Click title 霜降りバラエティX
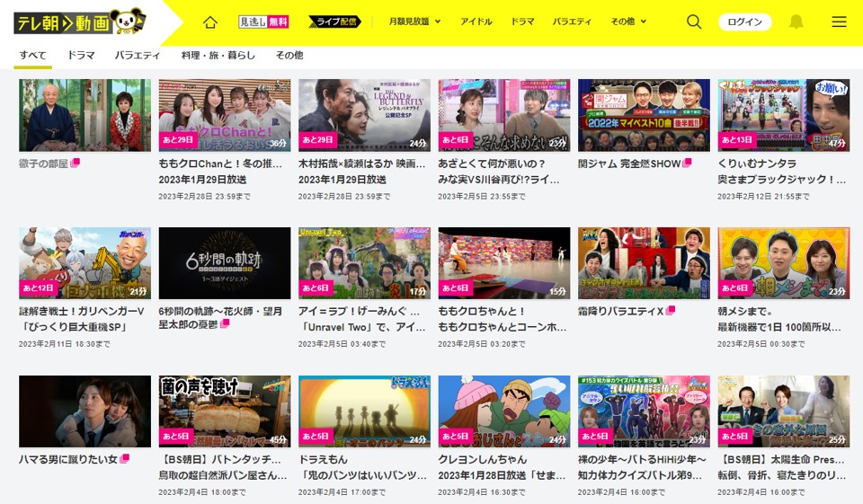The height and width of the screenshot is (504, 863). click(x=621, y=311)
